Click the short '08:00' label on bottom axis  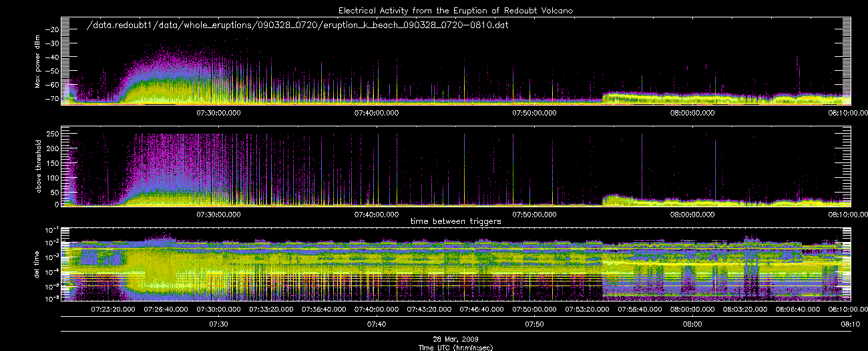click(x=692, y=324)
